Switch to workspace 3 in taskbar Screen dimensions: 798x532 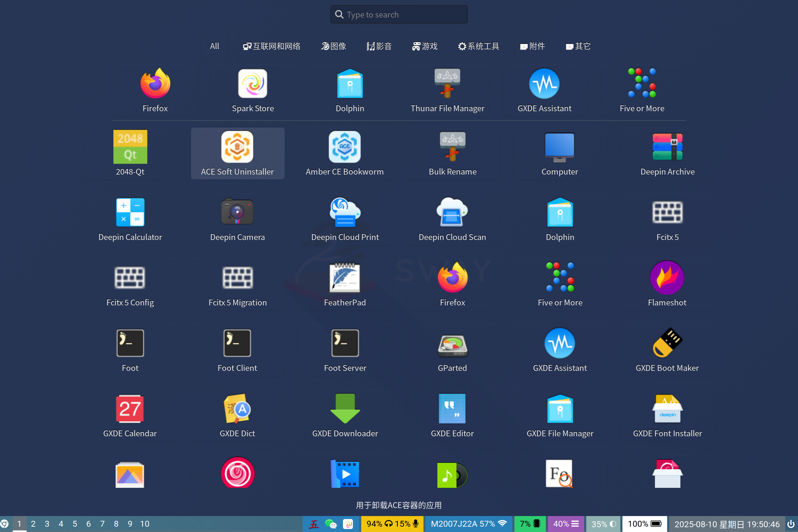click(x=47, y=524)
